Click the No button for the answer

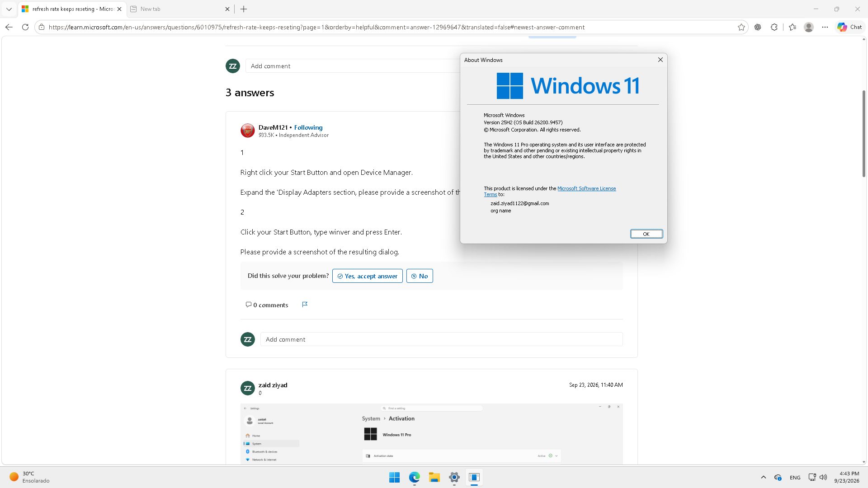tap(420, 276)
